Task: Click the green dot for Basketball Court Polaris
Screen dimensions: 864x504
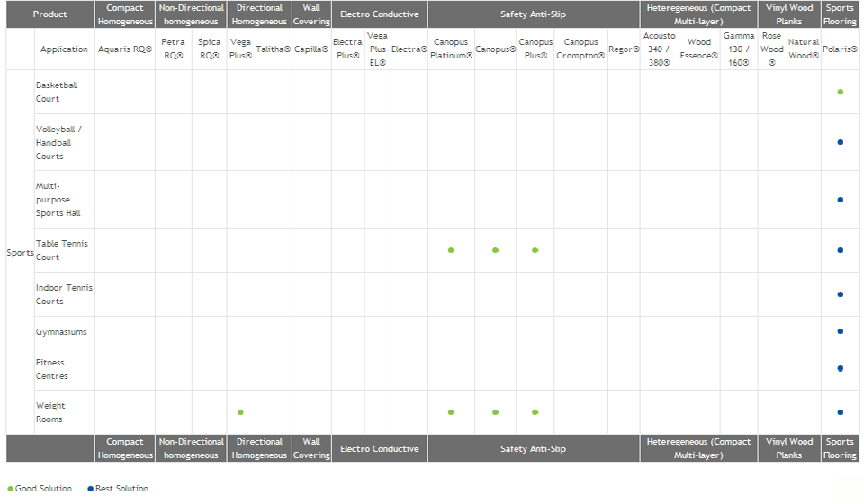Action: click(841, 92)
